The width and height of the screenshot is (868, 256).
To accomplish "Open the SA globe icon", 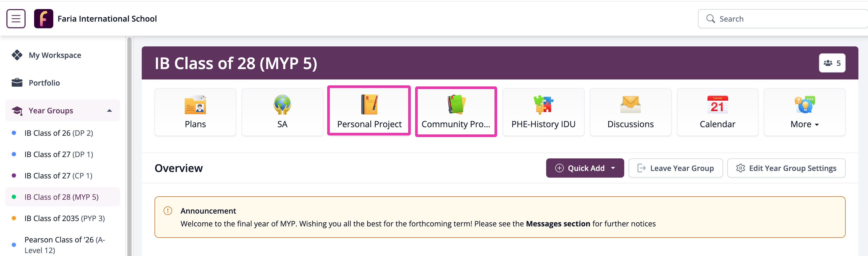I will 282,105.
